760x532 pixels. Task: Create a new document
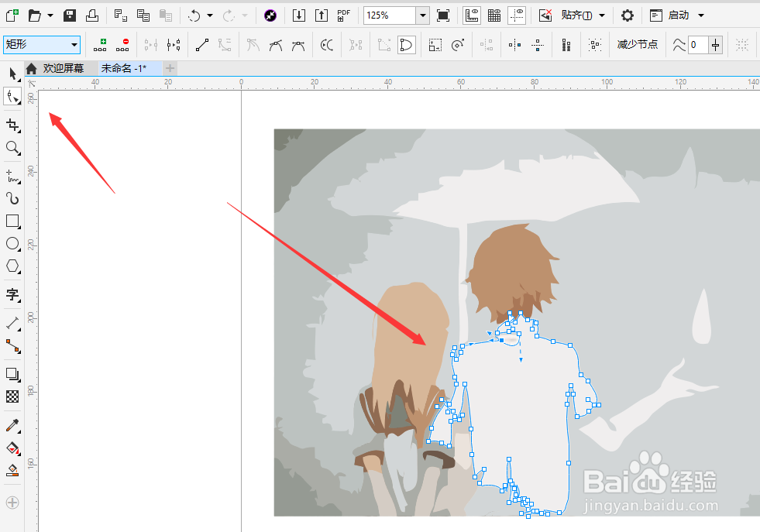click(12, 15)
